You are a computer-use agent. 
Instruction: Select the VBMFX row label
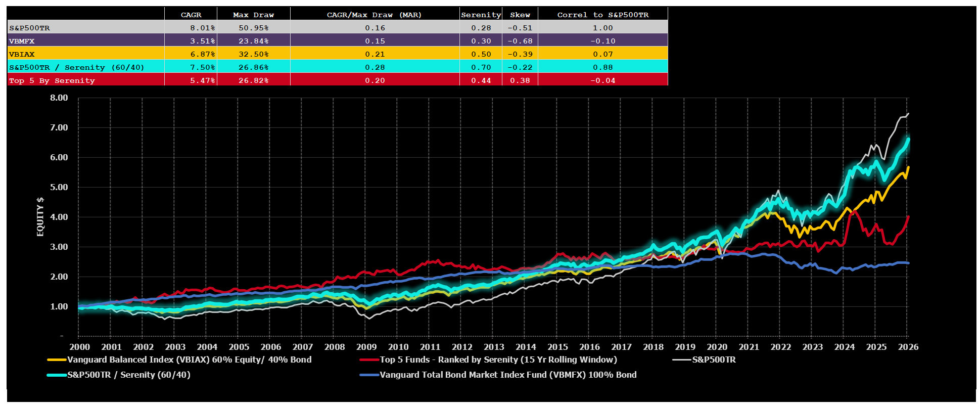(x=22, y=41)
